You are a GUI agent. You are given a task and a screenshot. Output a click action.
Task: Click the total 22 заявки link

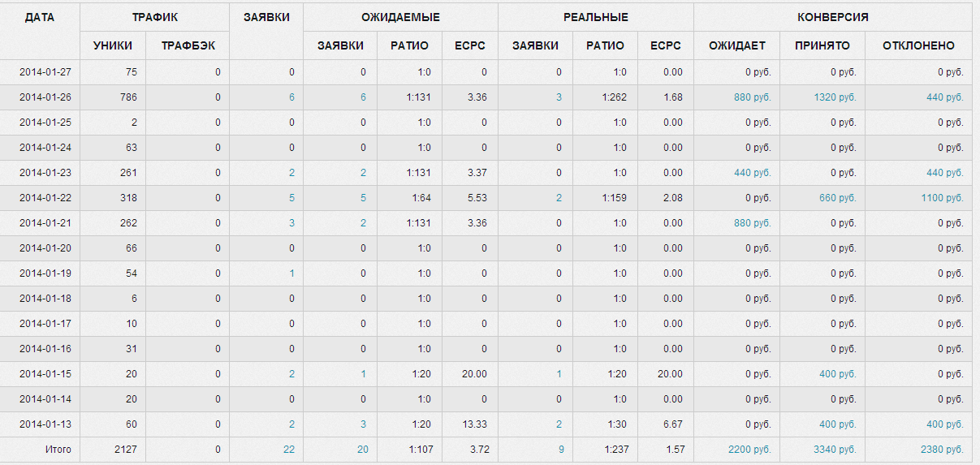tap(289, 450)
